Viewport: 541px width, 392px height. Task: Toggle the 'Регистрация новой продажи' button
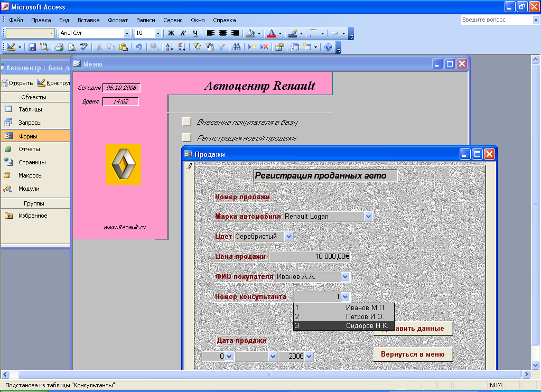click(x=186, y=137)
